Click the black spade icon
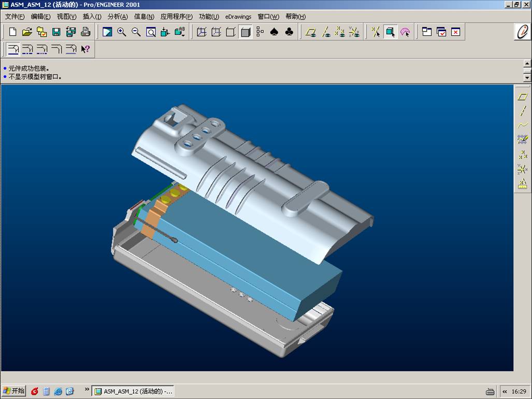The width and height of the screenshot is (532, 399). [x=274, y=32]
